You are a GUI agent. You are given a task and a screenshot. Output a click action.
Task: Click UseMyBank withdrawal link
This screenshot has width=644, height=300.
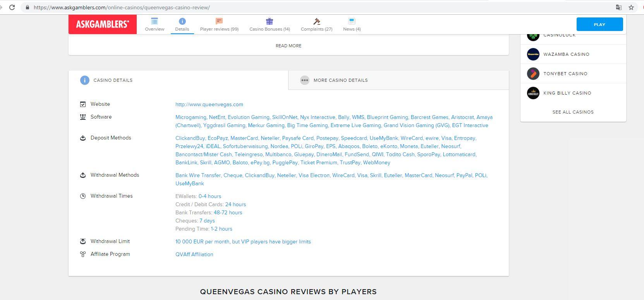pyautogui.click(x=190, y=183)
